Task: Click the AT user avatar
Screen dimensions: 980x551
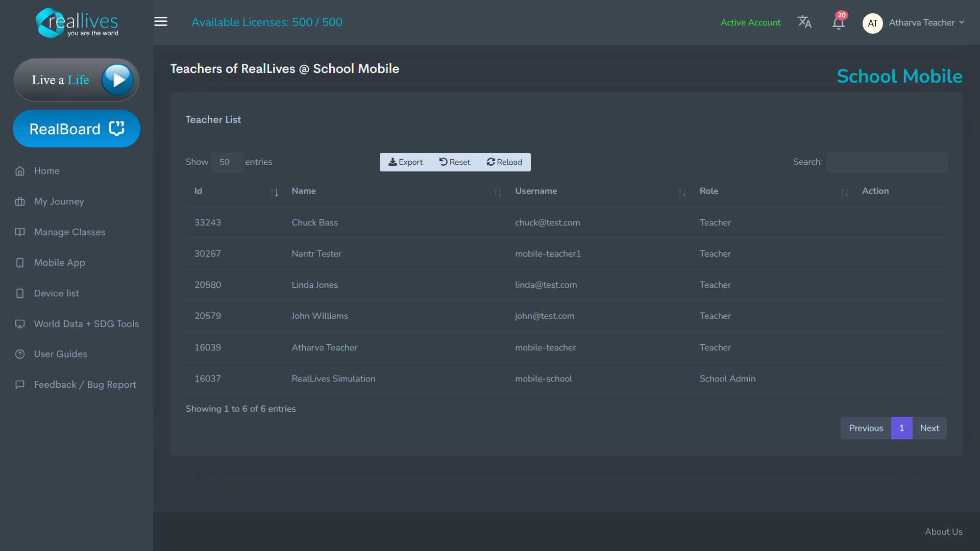Action: point(872,23)
